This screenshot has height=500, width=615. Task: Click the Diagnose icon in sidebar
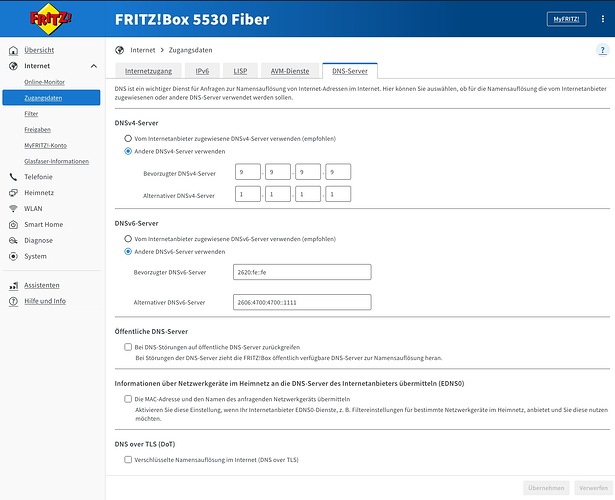(12, 240)
